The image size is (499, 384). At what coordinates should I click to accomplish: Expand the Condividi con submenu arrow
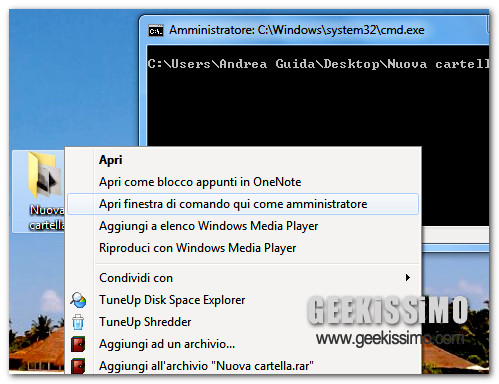pyautogui.click(x=407, y=277)
